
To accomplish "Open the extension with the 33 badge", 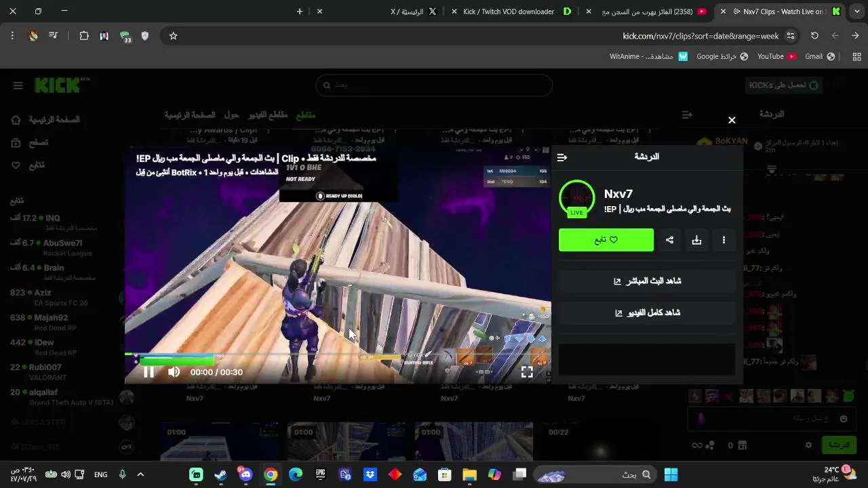I will (125, 37).
